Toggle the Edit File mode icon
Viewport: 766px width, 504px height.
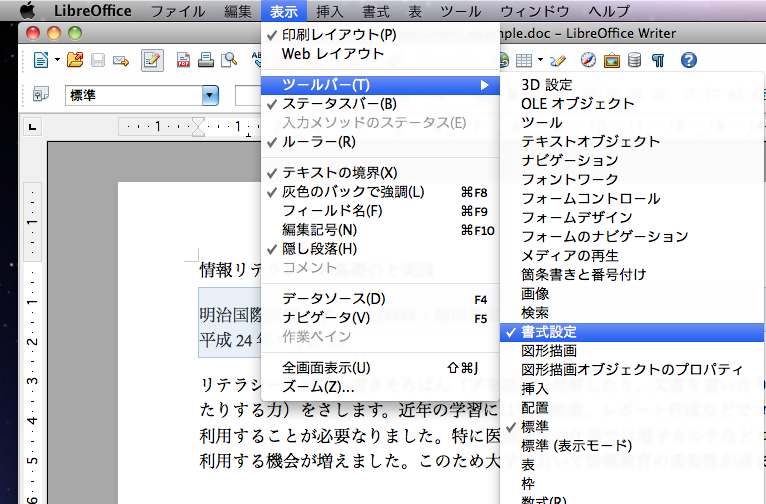tap(152, 61)
